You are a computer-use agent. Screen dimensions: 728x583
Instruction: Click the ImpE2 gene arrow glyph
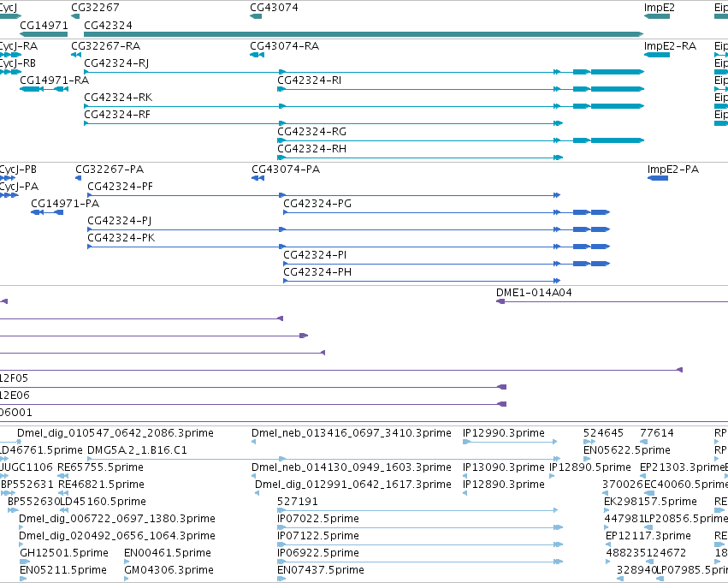pyautogui.click(x=657, y=16)
